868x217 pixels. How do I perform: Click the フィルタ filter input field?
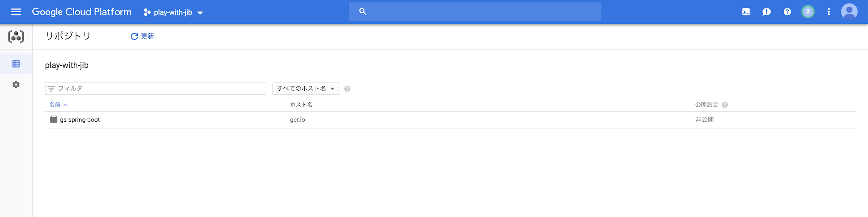pos(156,89)
